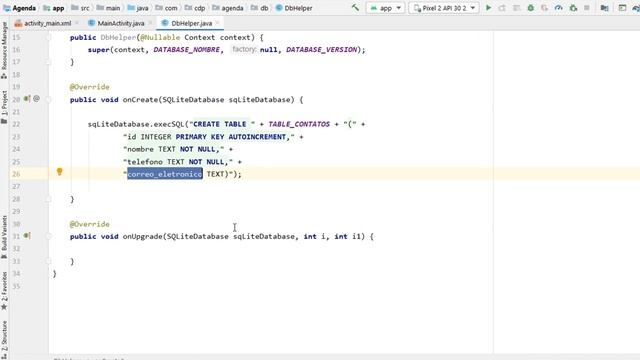Click the 'app' module breadcrumb
640x360 pixels.
point(54,8)
